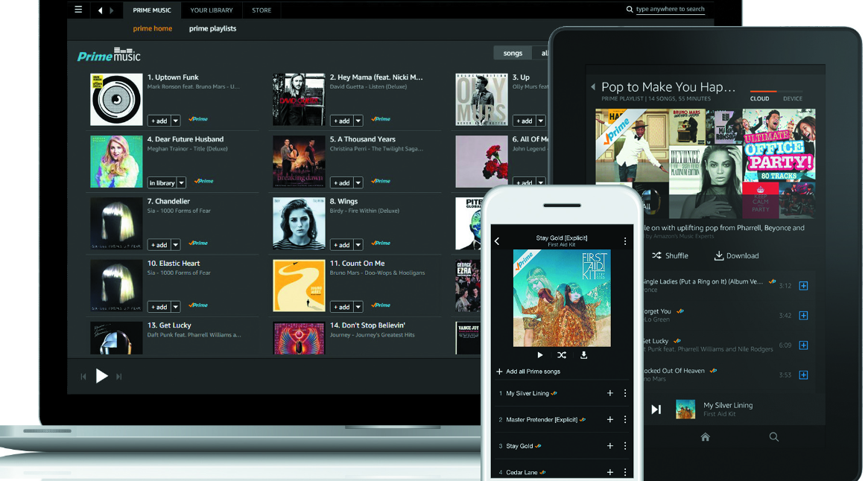
Task: Tap Download on the tablet playlist
Action: pyautogui.click(x=736, y=255)
